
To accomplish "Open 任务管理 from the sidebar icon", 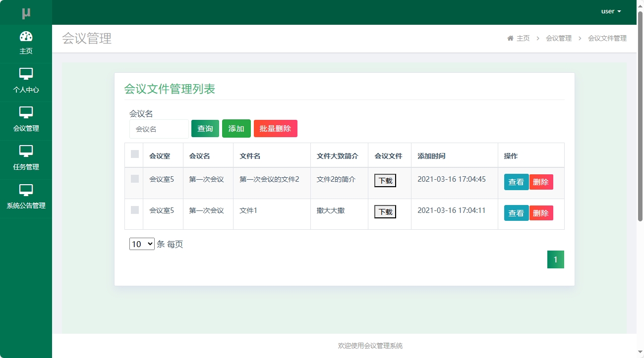I will 26,152.
